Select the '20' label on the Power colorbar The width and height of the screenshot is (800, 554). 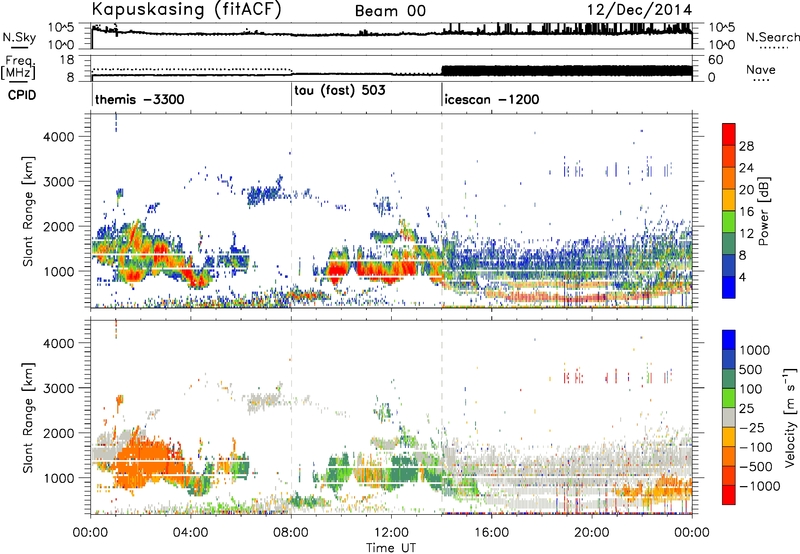pyautogui.click(x=746, y=190)
